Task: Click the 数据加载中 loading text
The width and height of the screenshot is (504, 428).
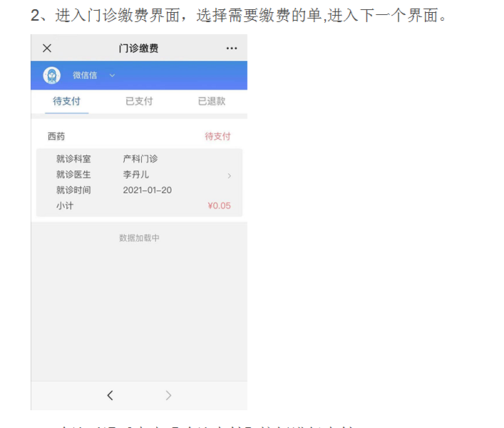Action: (139, 238)
